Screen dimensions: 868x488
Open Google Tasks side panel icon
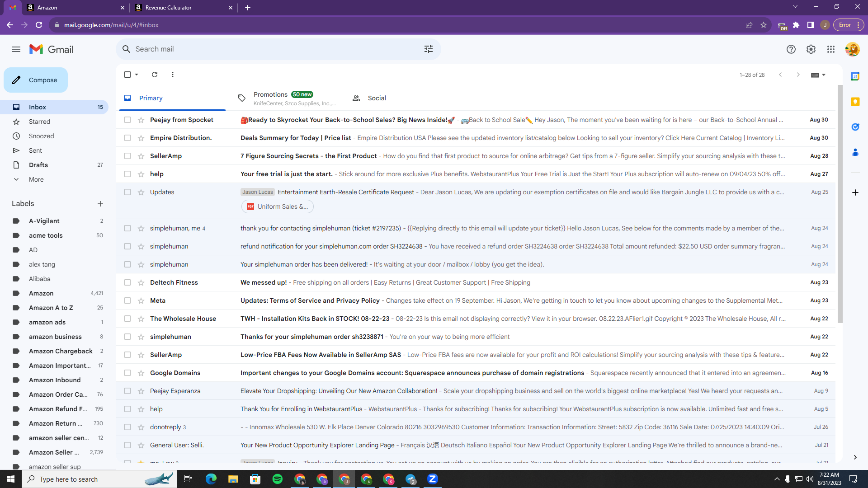pos(855,127)
